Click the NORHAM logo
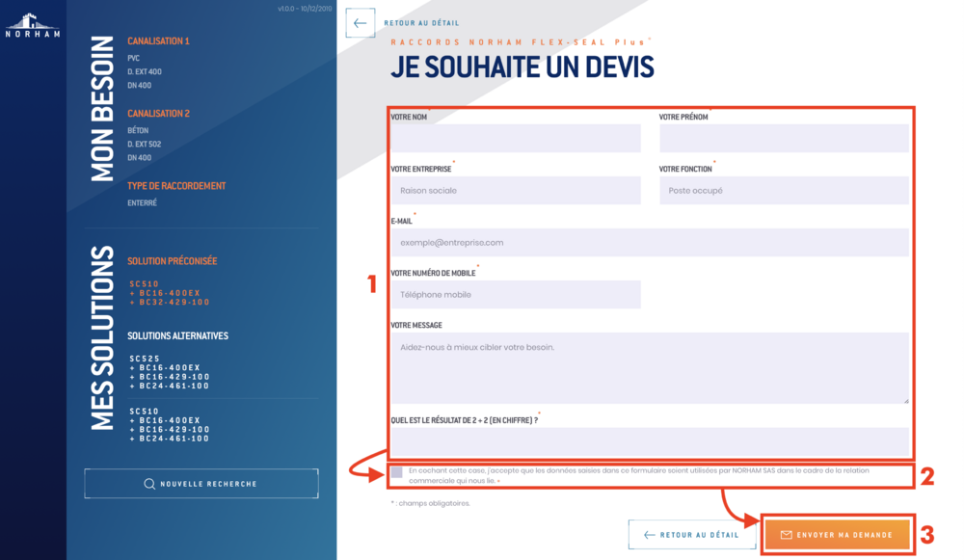 pyautogui.click(x=33, y=25)
